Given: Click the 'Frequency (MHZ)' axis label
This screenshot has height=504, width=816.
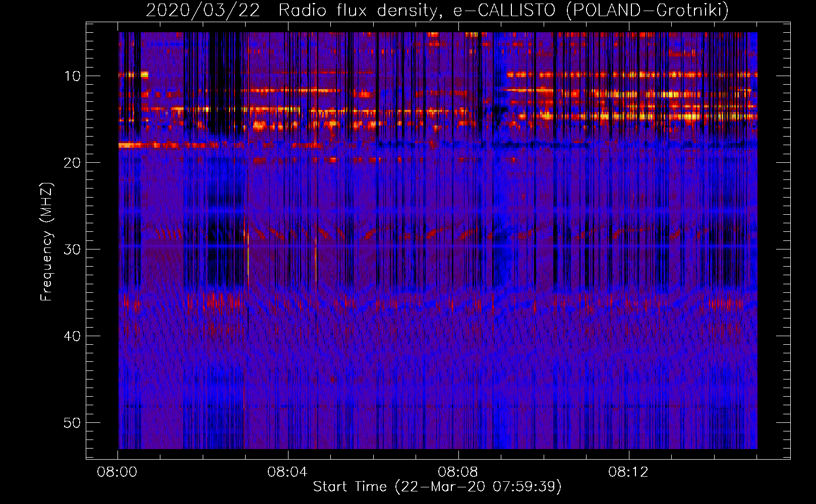Looking at the screenshot, I should (46, 242).
